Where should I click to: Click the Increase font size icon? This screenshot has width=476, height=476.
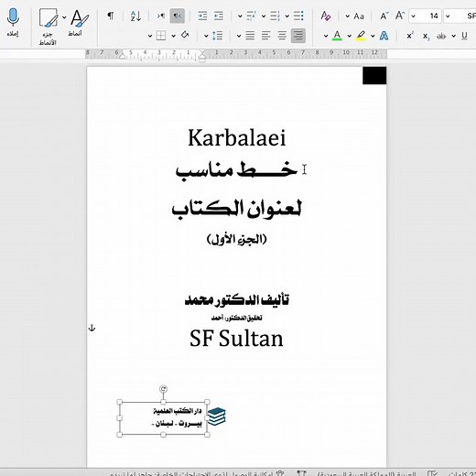[400, 16]
